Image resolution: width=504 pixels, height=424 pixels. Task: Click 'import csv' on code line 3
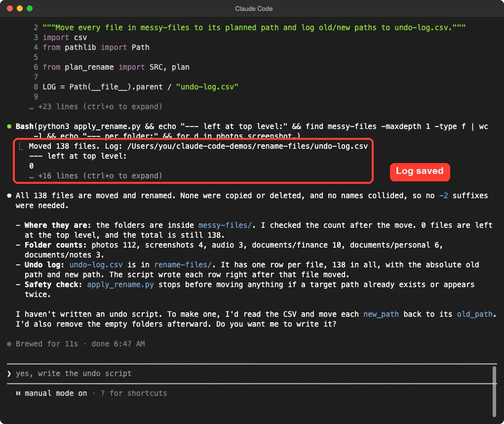point(65,38)
